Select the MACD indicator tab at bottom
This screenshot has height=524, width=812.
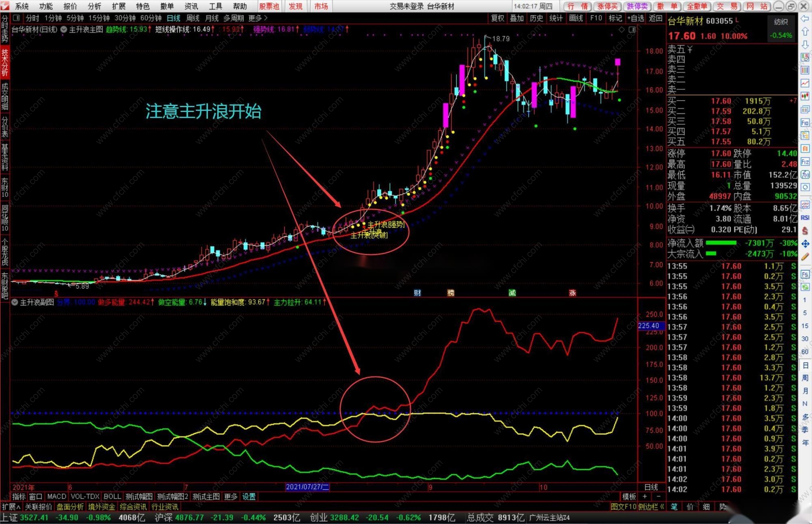(56, 496)
